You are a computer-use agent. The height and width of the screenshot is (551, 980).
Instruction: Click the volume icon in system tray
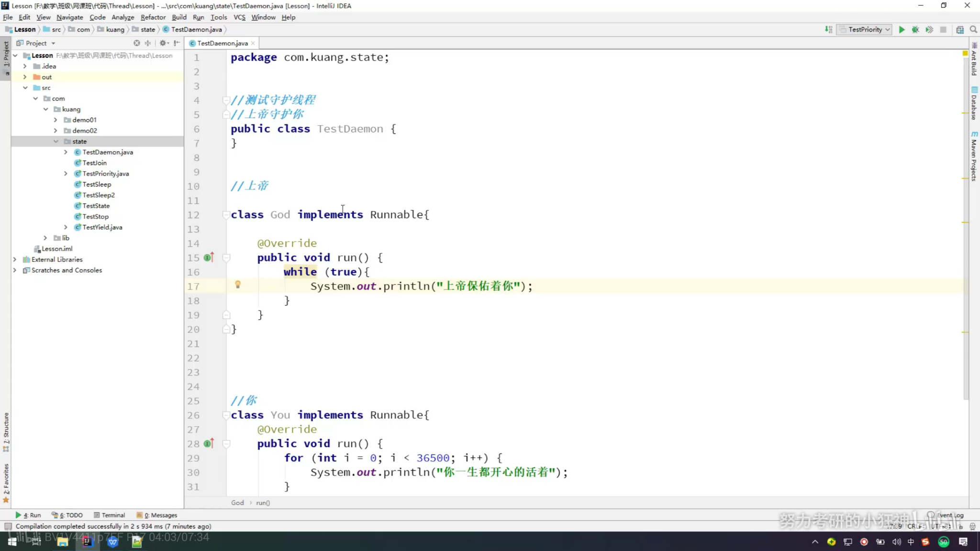896,541
